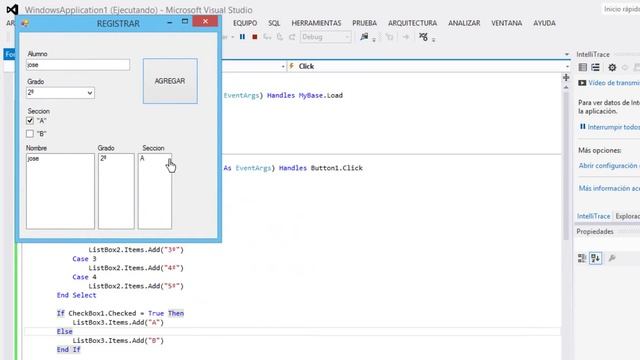
Task: Click the Step Out toolbar icon
Action: (292, 37)
